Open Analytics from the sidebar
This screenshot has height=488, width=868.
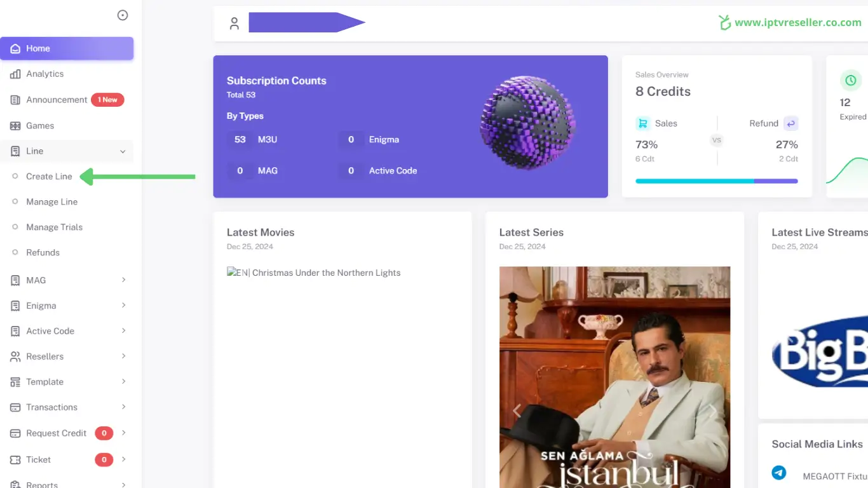click(44, 74)
